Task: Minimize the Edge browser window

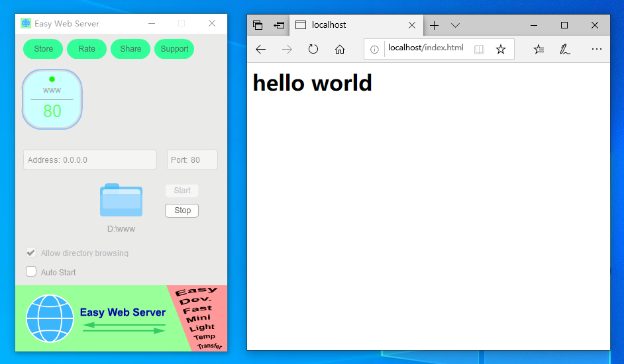Action: point(534,25)
